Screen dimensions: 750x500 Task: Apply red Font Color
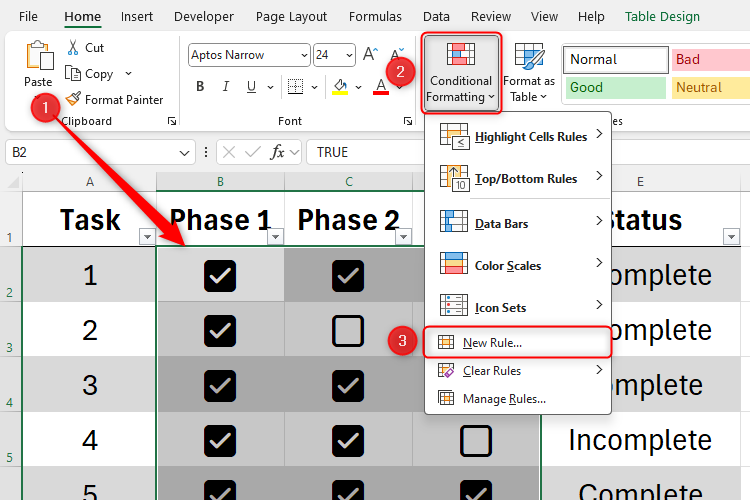[381, 87]
